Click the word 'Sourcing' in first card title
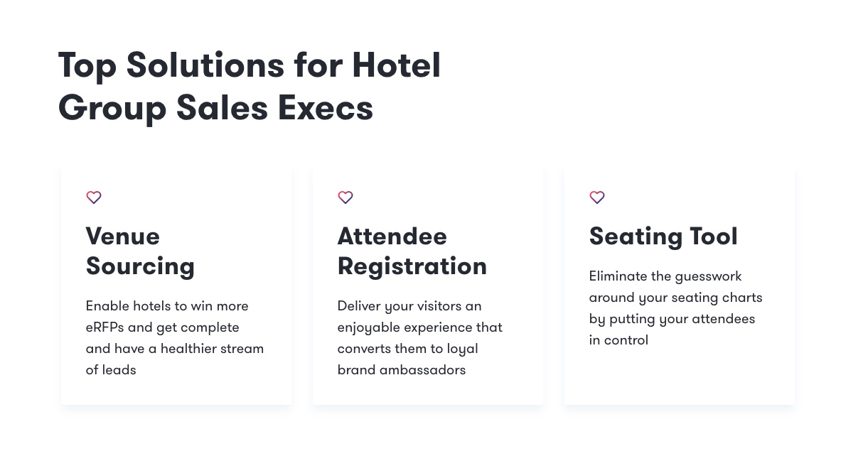This screenshot has height=456, width=868. (x=140, y=266)
